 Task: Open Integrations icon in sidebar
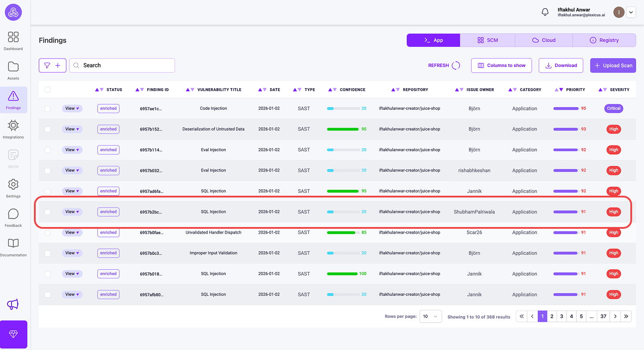coord(13,126)
